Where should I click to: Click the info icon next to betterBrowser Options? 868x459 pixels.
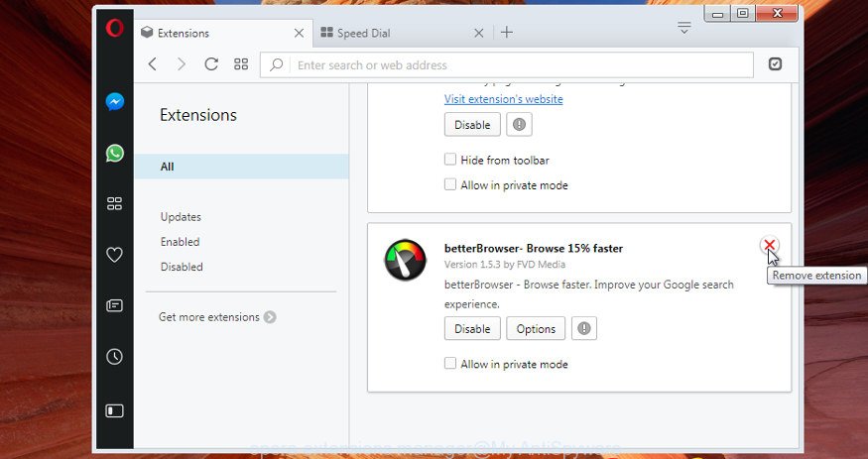point(584,328)
